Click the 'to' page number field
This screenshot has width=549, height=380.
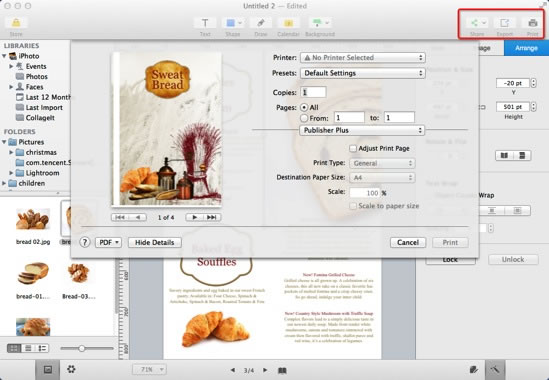399,117
